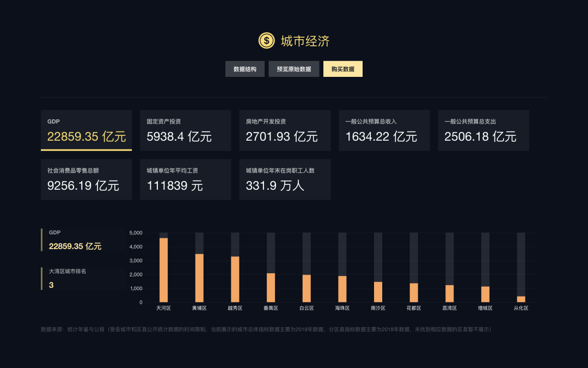Viewport: 588px width, 368px height.
Task: Click the 番禺区 bar in chart
Action: click(x=271, y=288)
